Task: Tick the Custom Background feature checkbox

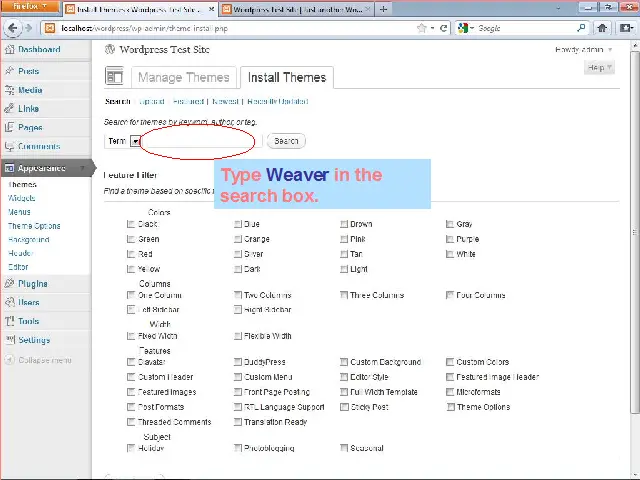Action: tap(344, 362)
